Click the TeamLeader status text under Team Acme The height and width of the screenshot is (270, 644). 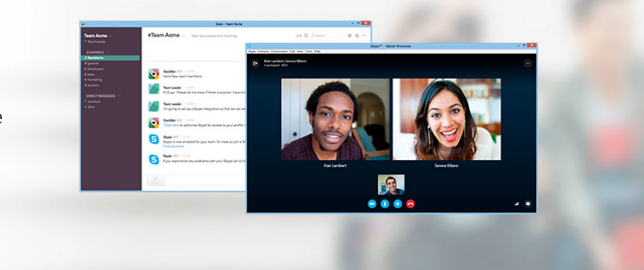[96, 42]
